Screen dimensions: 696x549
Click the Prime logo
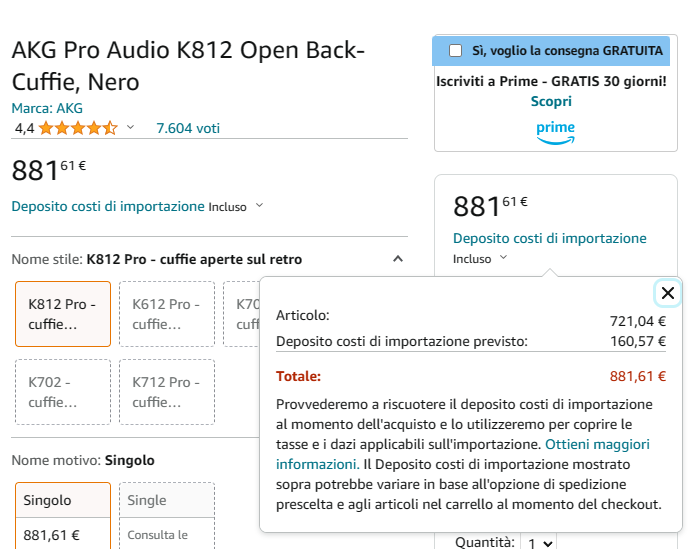(555, 132)
